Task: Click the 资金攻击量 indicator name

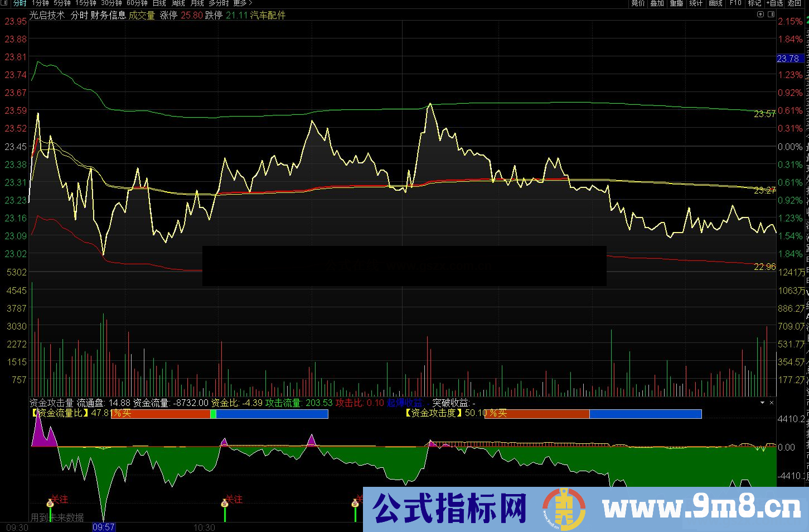Action: 51,403
